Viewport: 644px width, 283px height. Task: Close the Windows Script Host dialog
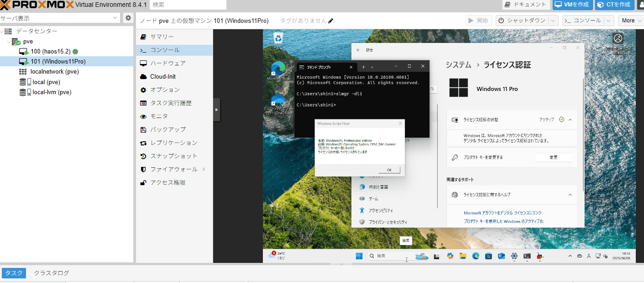(400, 123)
